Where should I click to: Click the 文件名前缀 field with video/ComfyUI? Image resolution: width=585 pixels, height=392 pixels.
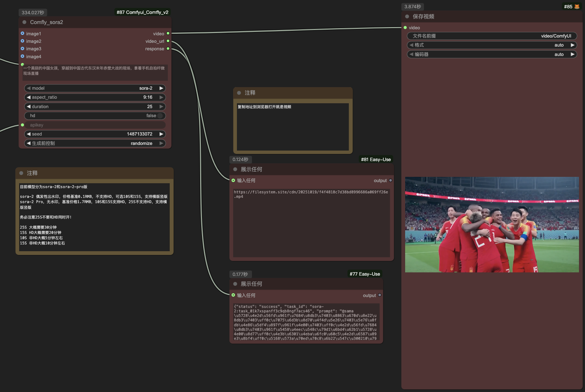click(492, 36)
